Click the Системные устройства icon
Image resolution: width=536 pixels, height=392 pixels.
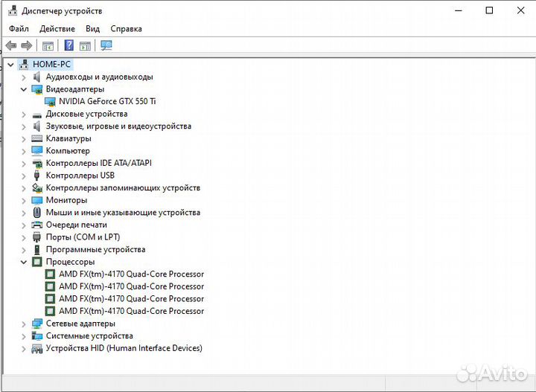click(x=37, y=336)
